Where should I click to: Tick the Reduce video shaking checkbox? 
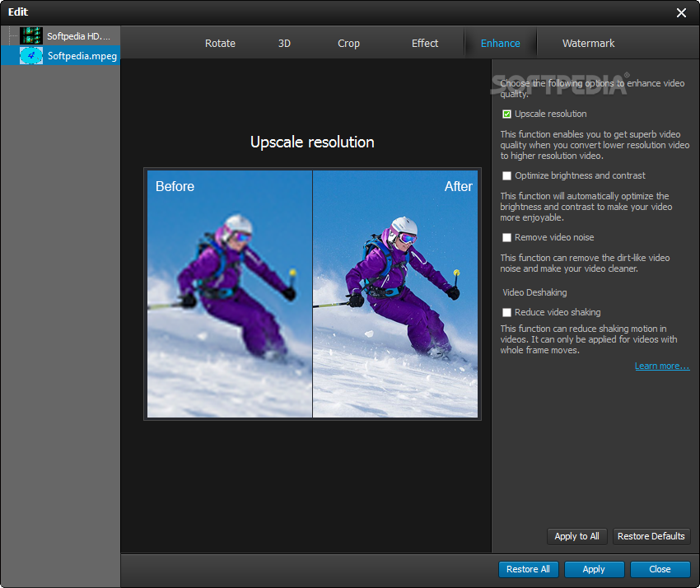point(506,312)
